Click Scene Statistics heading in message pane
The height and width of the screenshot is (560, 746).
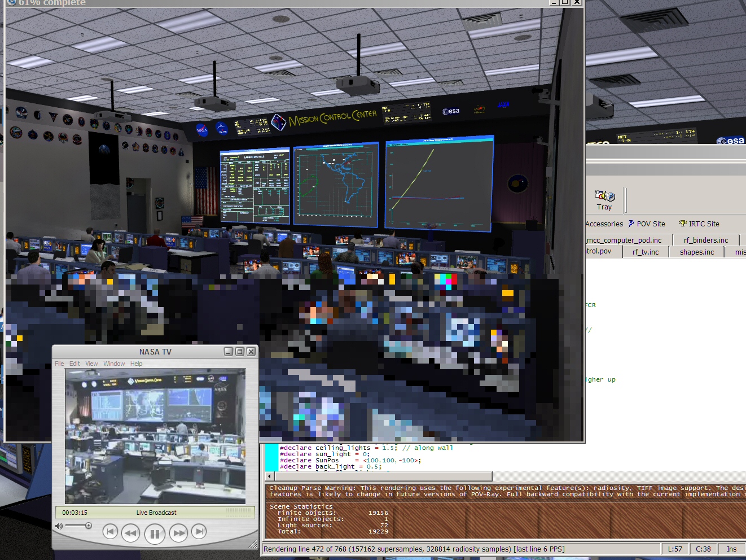point(301,506)
